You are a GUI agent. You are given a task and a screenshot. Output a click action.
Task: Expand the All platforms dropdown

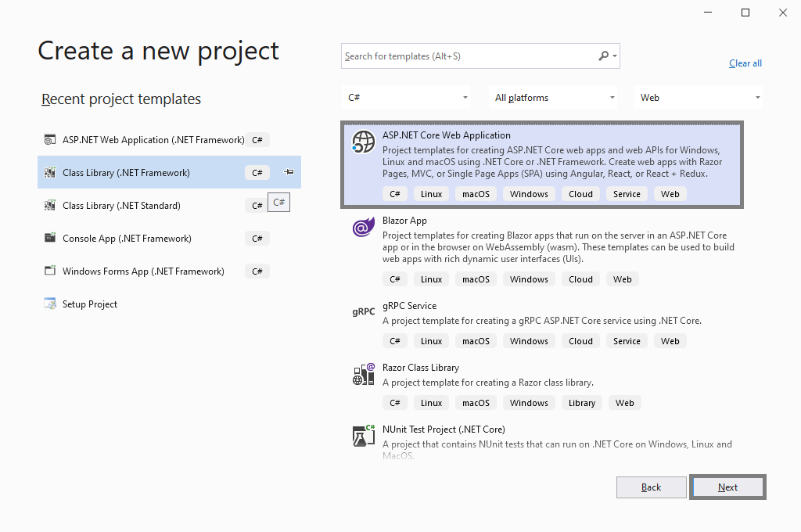553,97
